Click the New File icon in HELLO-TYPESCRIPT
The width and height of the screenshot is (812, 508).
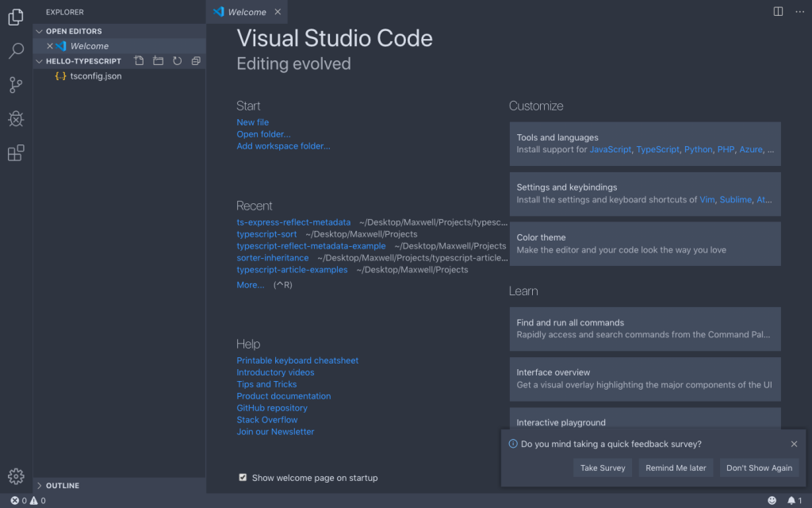(x=140, y=61)
